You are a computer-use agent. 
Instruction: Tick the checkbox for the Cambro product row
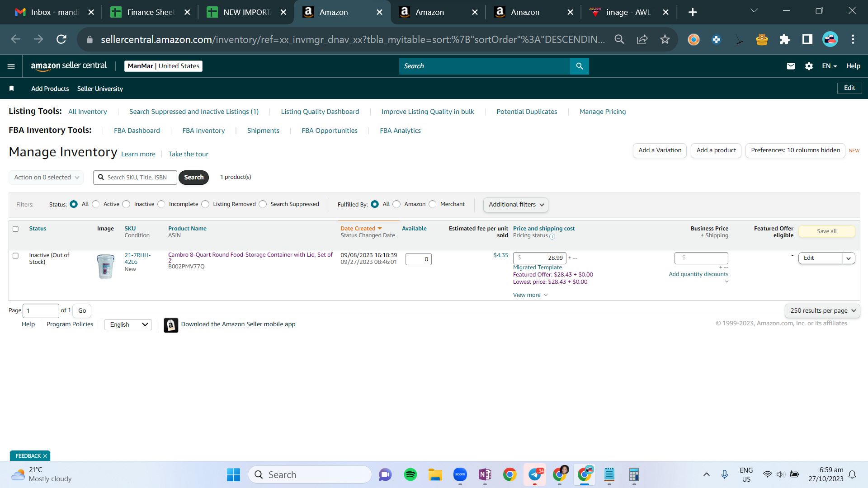tap(15, 256)
